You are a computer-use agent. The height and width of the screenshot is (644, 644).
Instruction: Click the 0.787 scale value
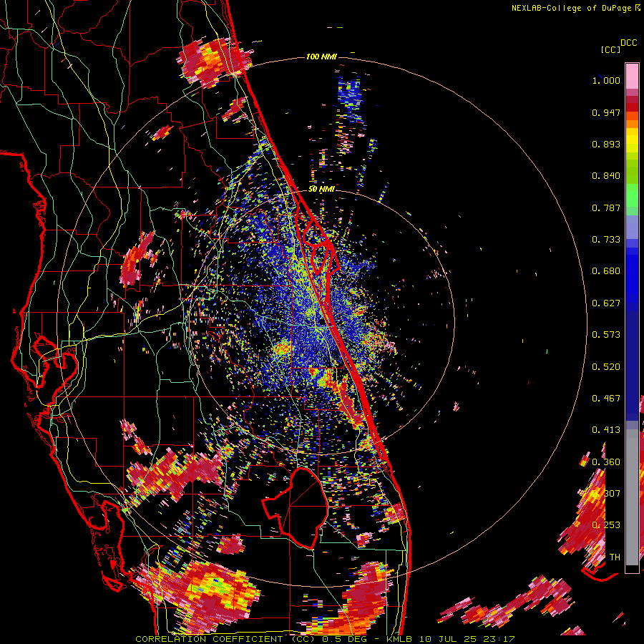(x=606, y=208)
